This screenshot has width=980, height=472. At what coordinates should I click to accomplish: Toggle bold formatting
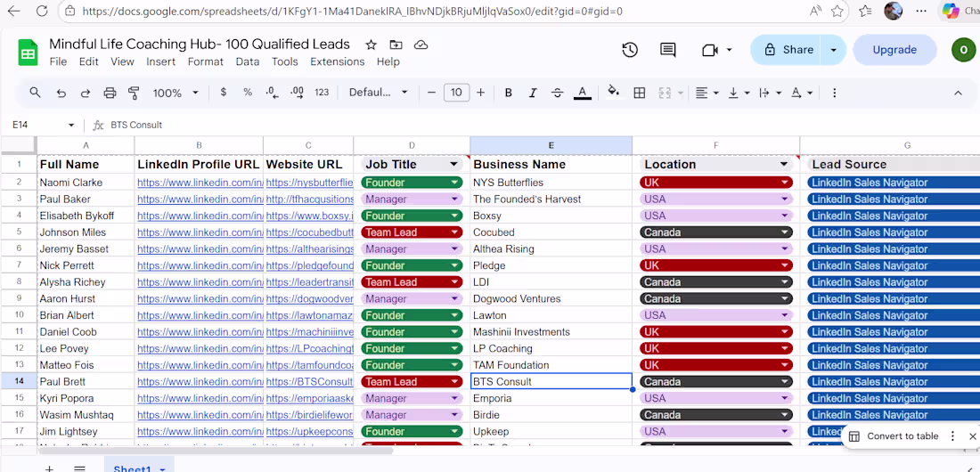click(x=508, y=93)
